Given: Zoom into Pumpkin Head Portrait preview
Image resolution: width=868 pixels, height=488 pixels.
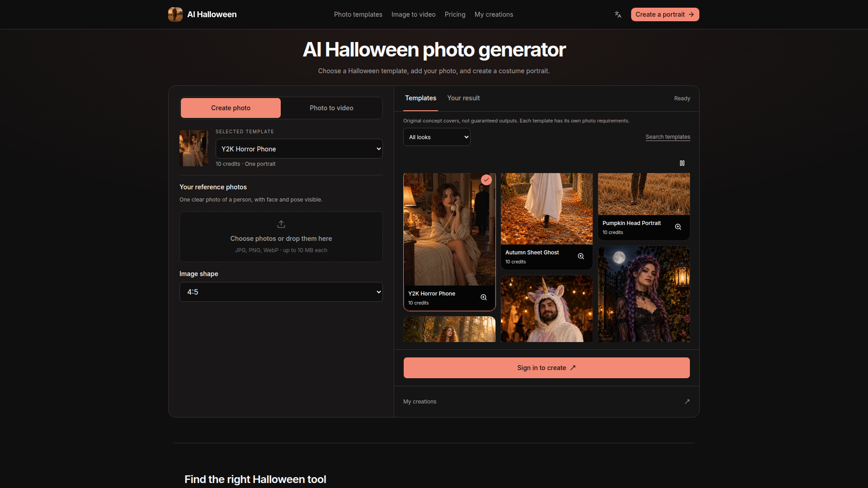Looking at the screenshot, I should point(678,227).
